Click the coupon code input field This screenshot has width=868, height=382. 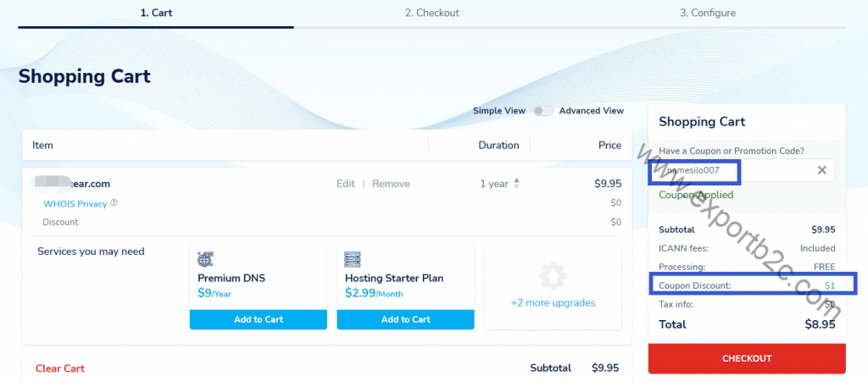coord(729,170)
